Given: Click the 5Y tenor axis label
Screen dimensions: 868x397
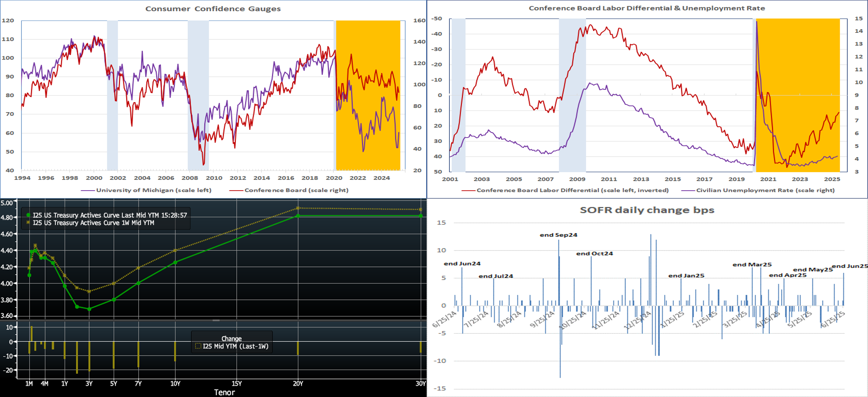Looking at the screenshot, I should pos(114,383).
